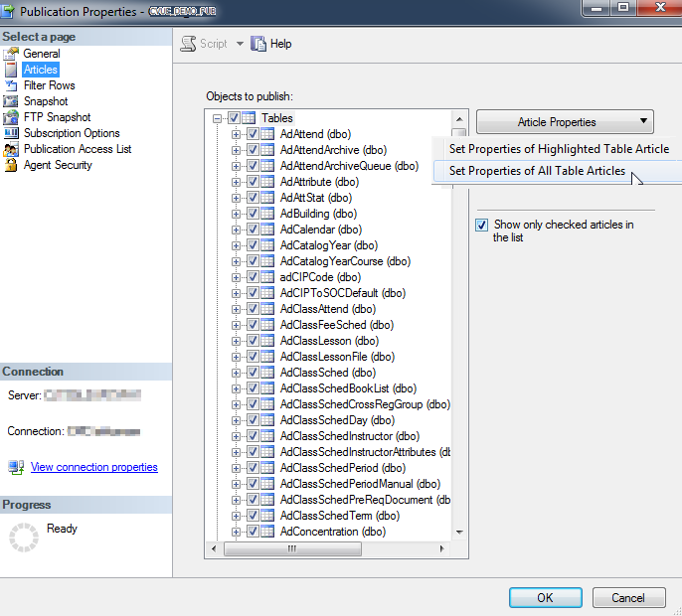Open the General page icon
Viewport: 682px width, 616px height.
point(11,54)
